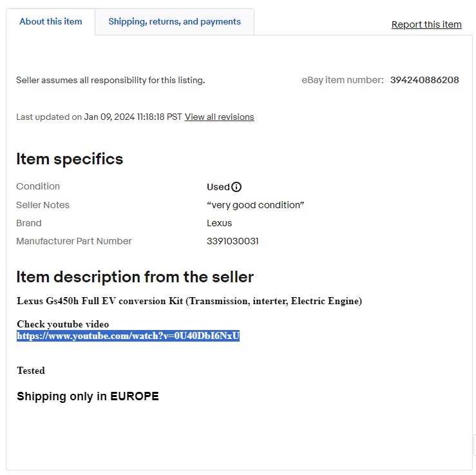Click the Item description from the seller heading

(135, 277)
